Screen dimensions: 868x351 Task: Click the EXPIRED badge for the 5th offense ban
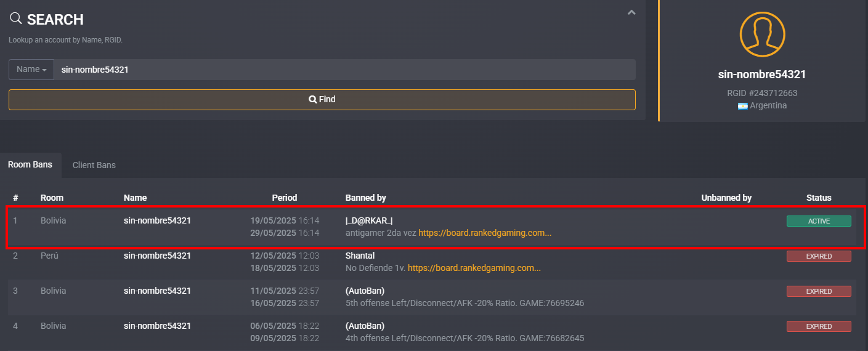[x=819, y=291]
